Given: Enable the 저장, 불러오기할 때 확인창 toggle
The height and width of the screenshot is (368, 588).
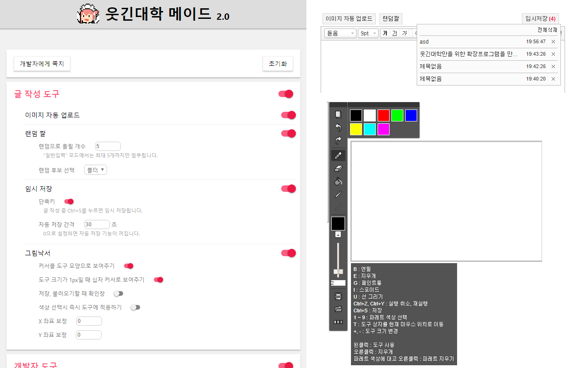Looking at the screenshot, I should 118,293.
